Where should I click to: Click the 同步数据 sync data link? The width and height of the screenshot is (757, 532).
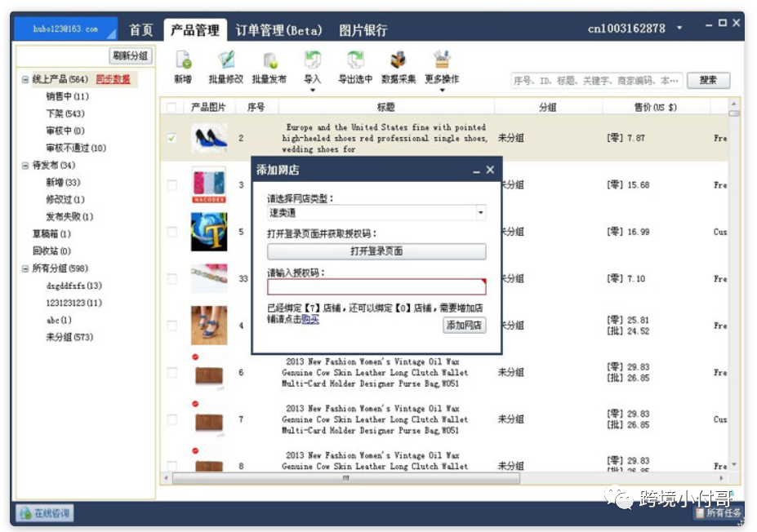click(x=113, y=79)
